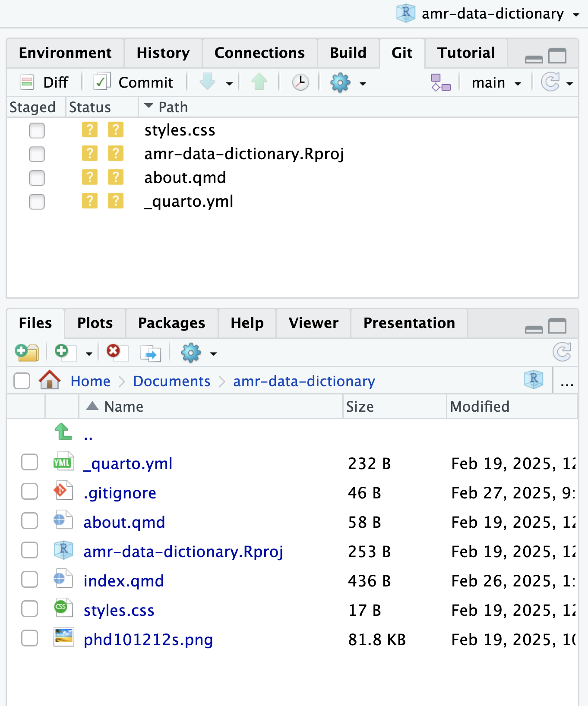
Task: Open the Presentation tab
Action: (409, 323)
